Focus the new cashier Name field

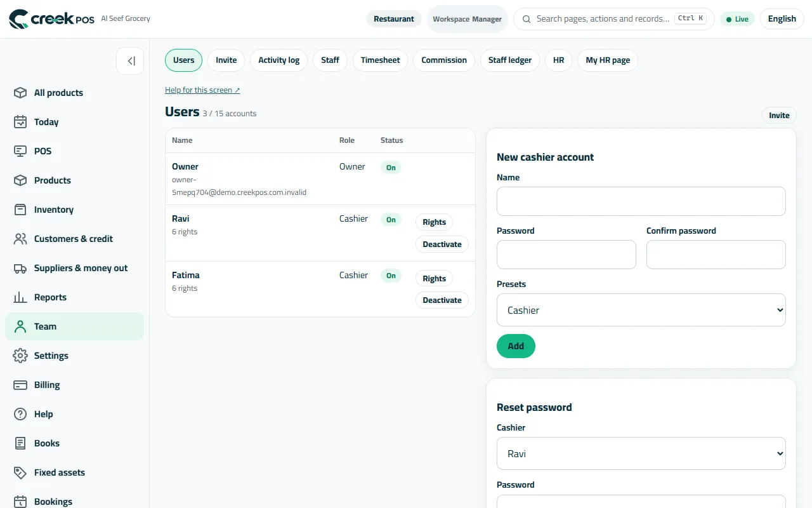point(641,201)
